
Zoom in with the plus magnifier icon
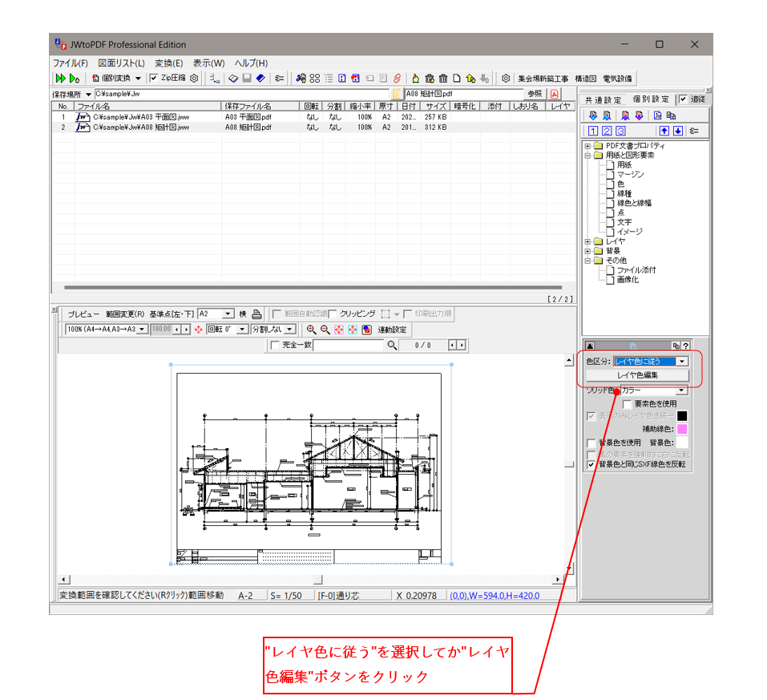312,330
